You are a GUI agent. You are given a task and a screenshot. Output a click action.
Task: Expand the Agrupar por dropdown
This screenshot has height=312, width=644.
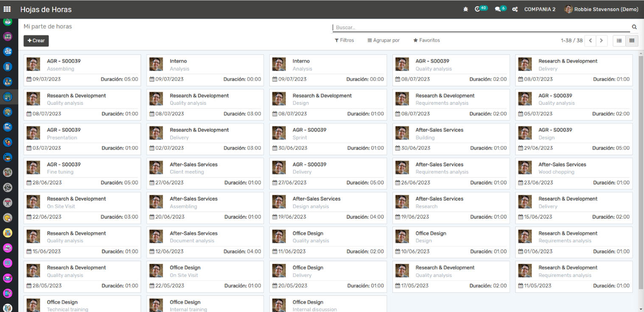click(384, 40)
